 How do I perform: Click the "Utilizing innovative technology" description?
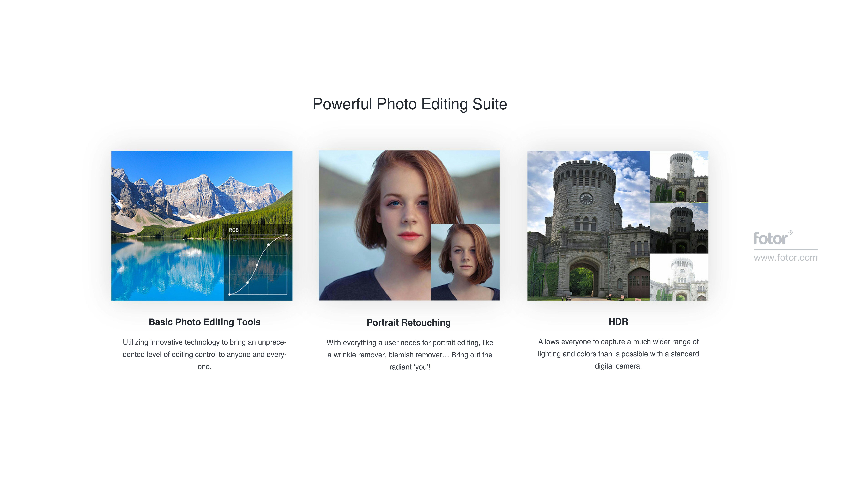point(205,354)
